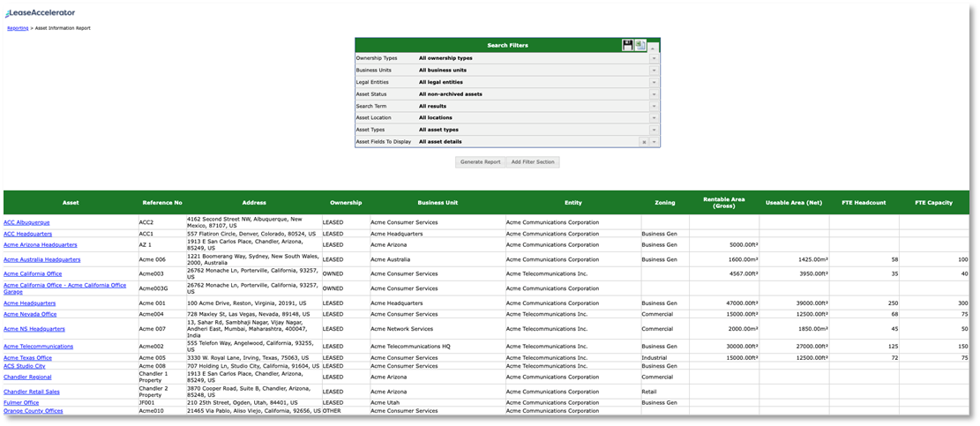Go to Reporting breadcrumb link
This screenshot has height=426, width=980.
coord(18,28)
